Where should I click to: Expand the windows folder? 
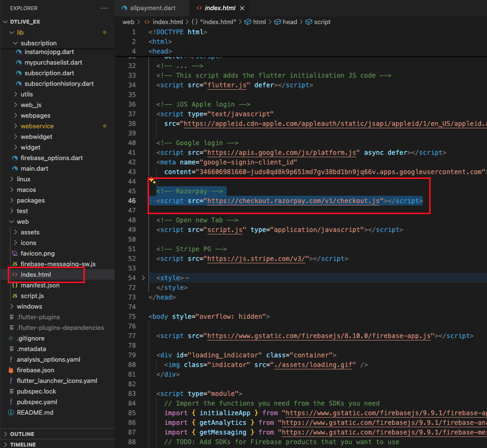[x=12, y=306]
